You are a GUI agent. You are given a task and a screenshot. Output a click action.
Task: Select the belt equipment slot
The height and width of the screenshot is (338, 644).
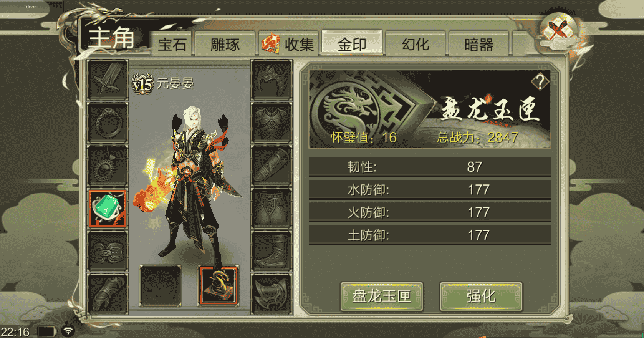[x=108, y=252]
